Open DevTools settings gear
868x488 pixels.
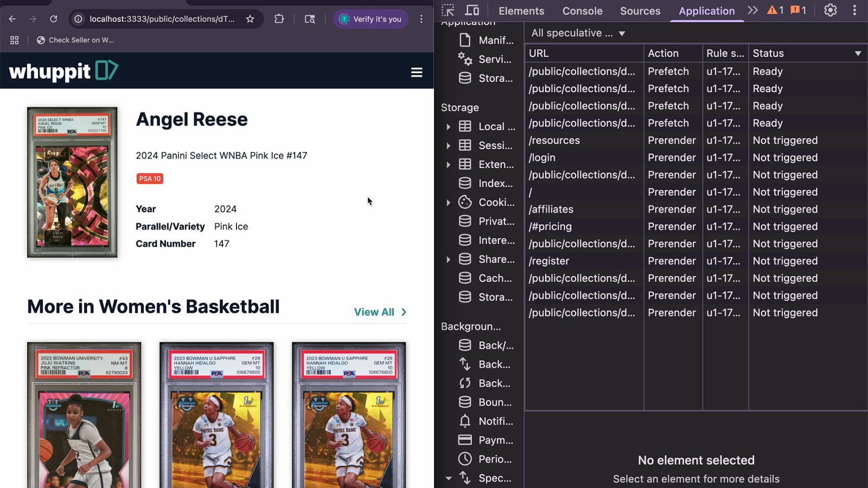pos(830,10)
